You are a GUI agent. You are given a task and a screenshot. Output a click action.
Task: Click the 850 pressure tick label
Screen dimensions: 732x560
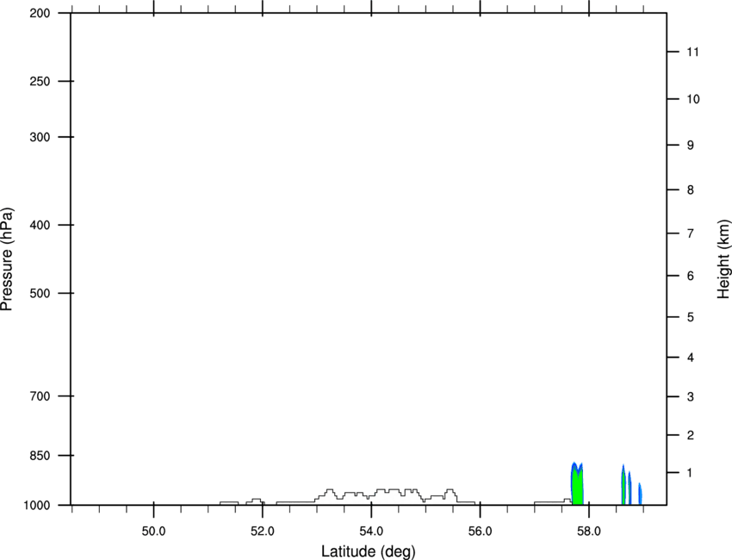40,455
